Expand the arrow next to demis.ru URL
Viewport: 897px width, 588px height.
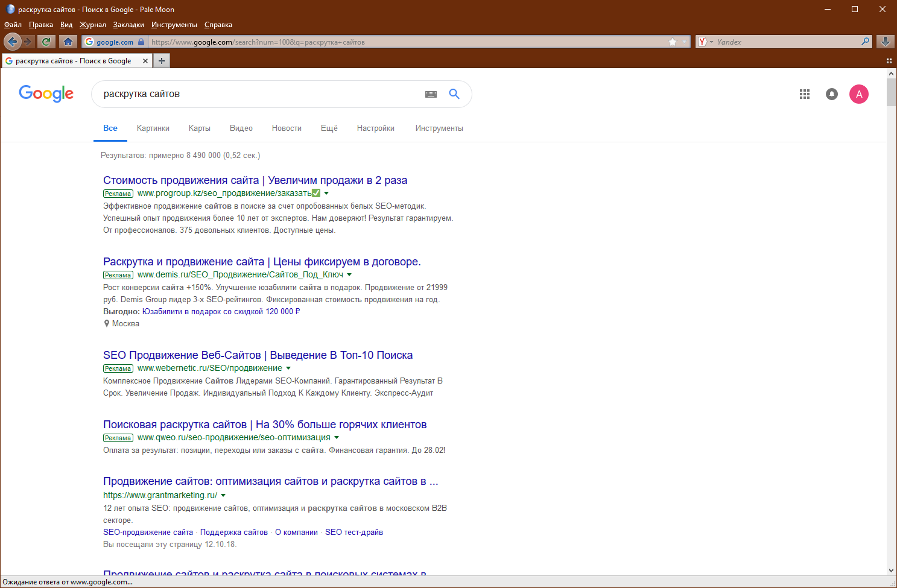click(x=349, y=275)
